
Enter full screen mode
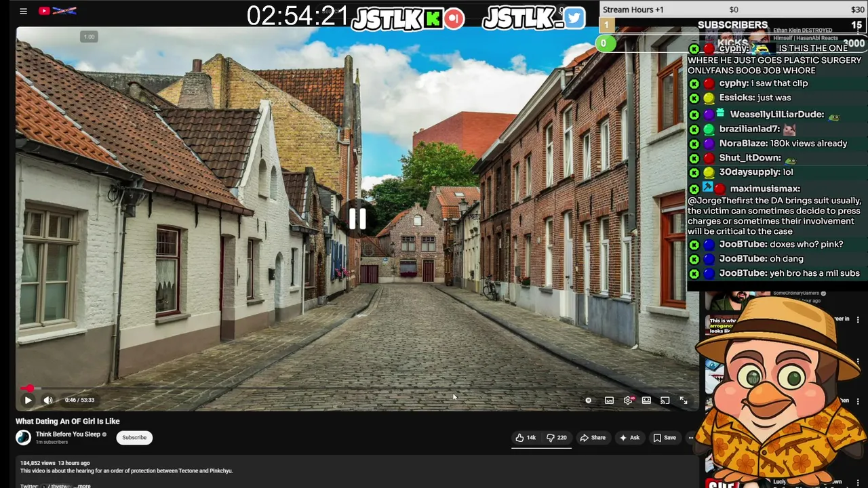pos(684,401)
